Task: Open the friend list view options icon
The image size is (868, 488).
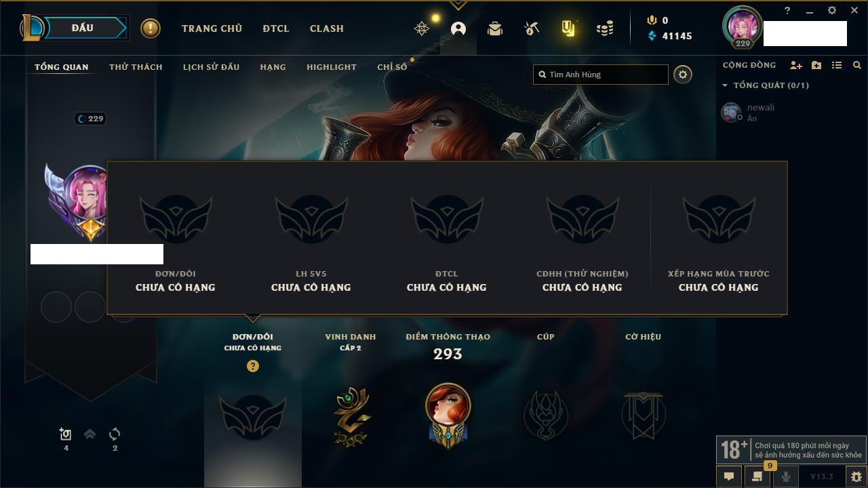Action: 837,65
